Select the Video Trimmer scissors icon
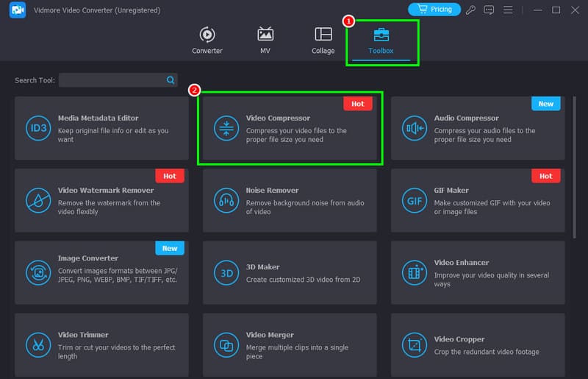 click(x=38, y=345)
